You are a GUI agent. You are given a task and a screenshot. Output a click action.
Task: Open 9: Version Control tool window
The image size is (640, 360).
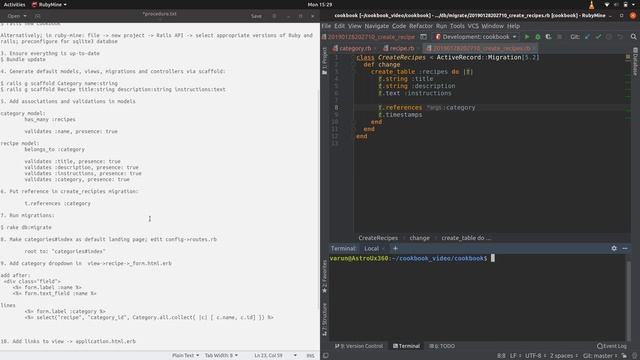click(359, 346)
